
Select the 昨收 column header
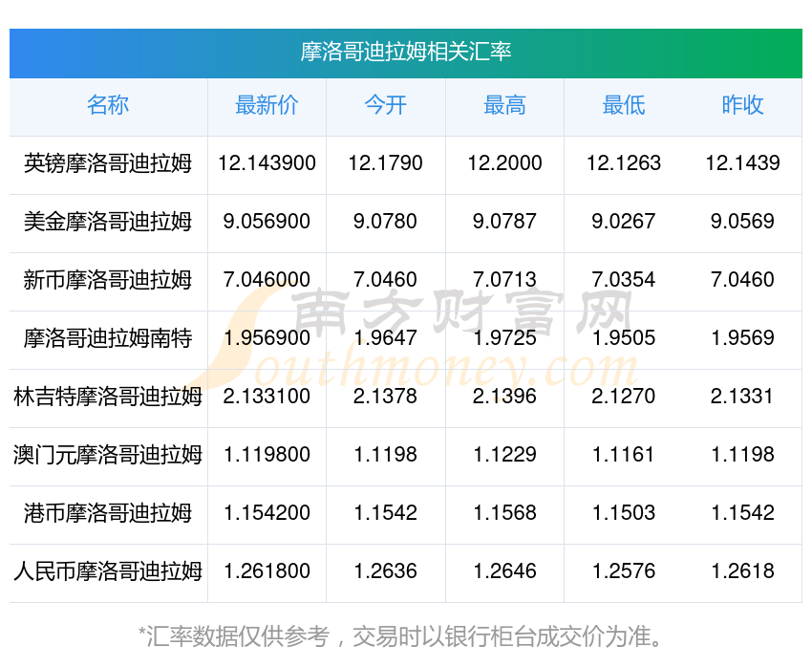(x=742, y=105)
